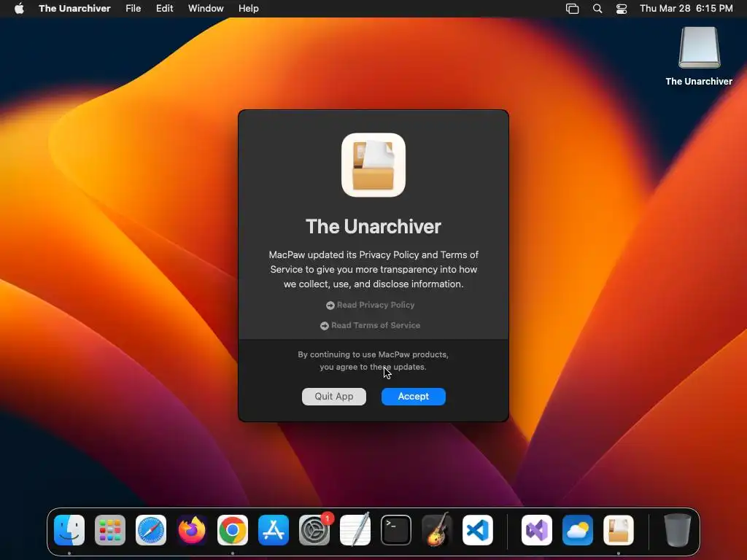
Task: Open TextEdit from the Dock
Action: pyautogui.click(x=355, y=530)
